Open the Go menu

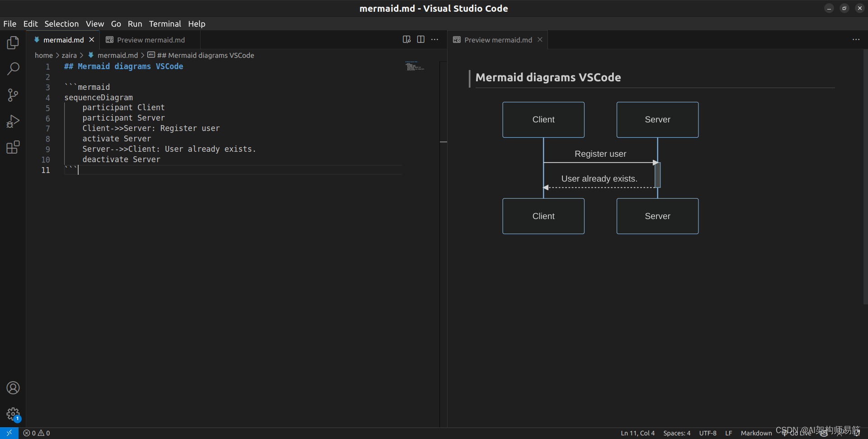pyautogui.click(x=116, y=24)
